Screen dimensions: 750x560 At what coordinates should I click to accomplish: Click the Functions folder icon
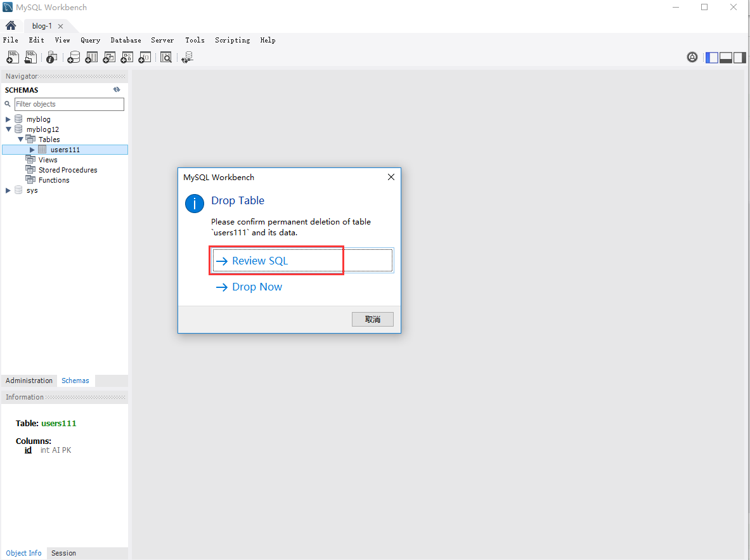point(30,179)
